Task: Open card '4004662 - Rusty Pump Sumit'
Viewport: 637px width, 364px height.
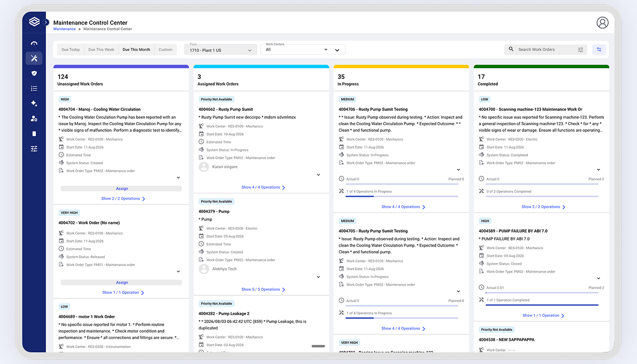Action: point(226,110)
